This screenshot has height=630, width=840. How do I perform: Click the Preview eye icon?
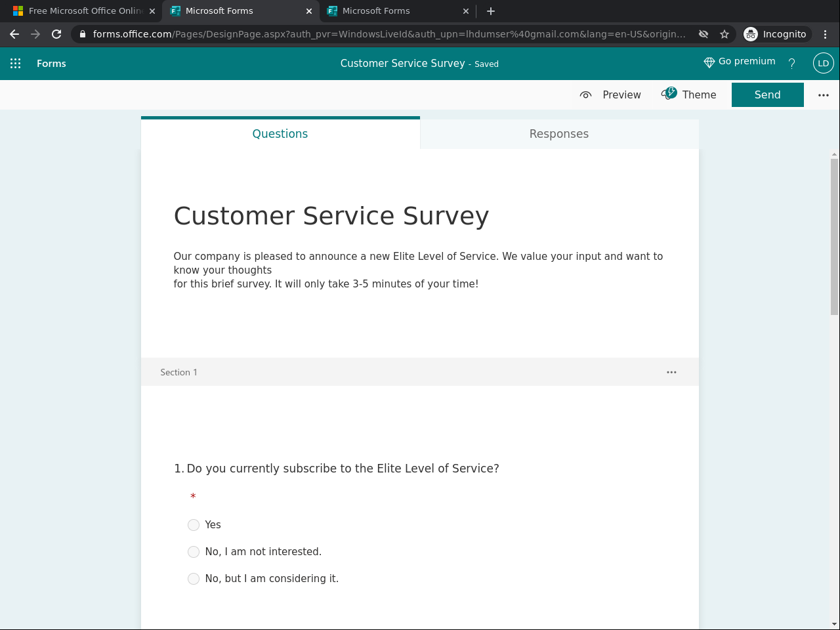pos(586,95)
